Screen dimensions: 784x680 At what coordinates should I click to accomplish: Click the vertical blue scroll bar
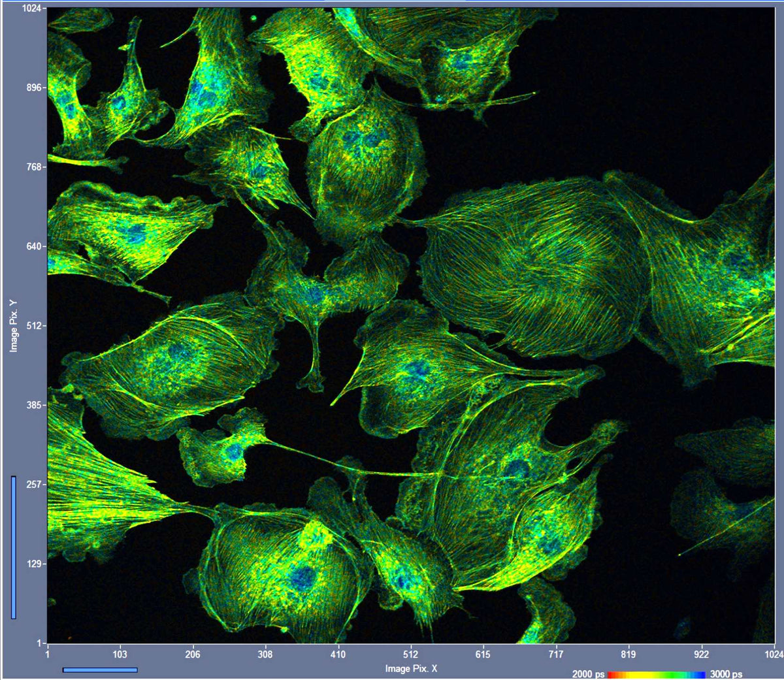point(14,547)
